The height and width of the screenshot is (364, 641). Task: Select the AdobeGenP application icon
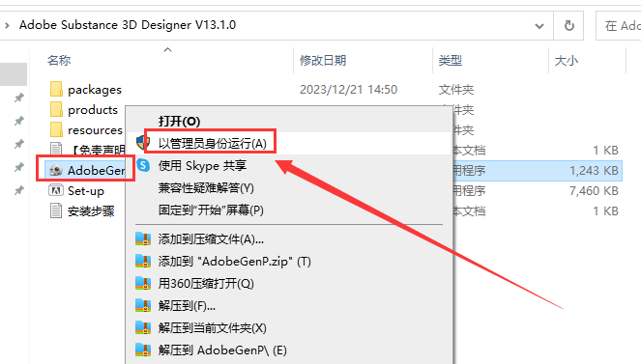point(56,170)
